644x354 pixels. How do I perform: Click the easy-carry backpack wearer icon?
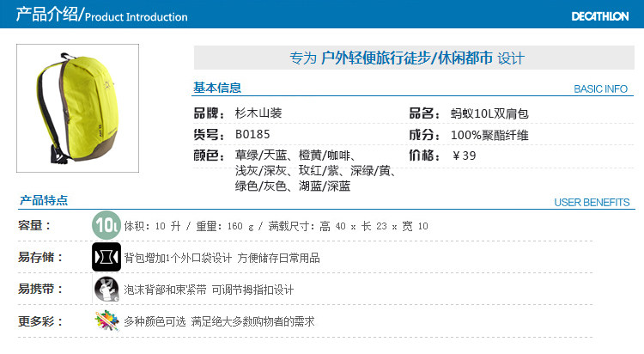(106, 289)
